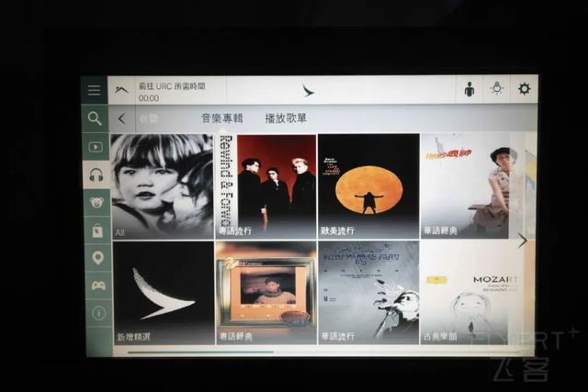The width and height of the screenshot is (588, 392).
Task: Switch to the 音樂專輯 tab
Action: (x=222, y=118)
